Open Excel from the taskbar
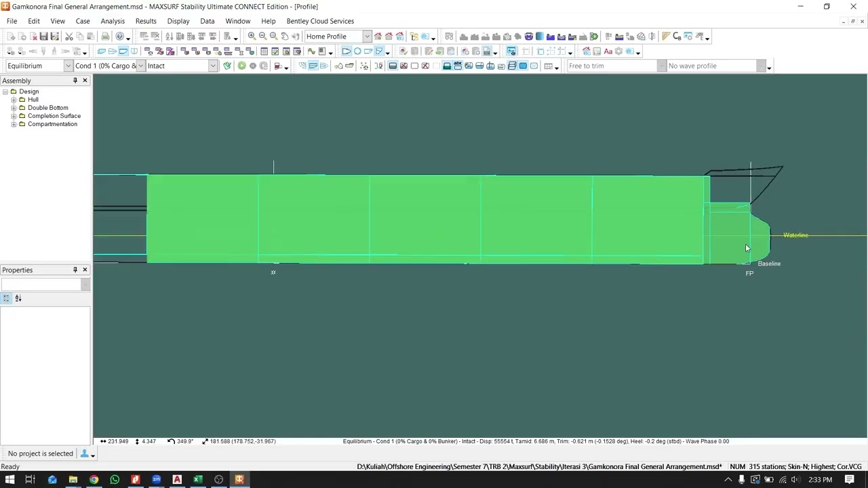 click(198, 480)
